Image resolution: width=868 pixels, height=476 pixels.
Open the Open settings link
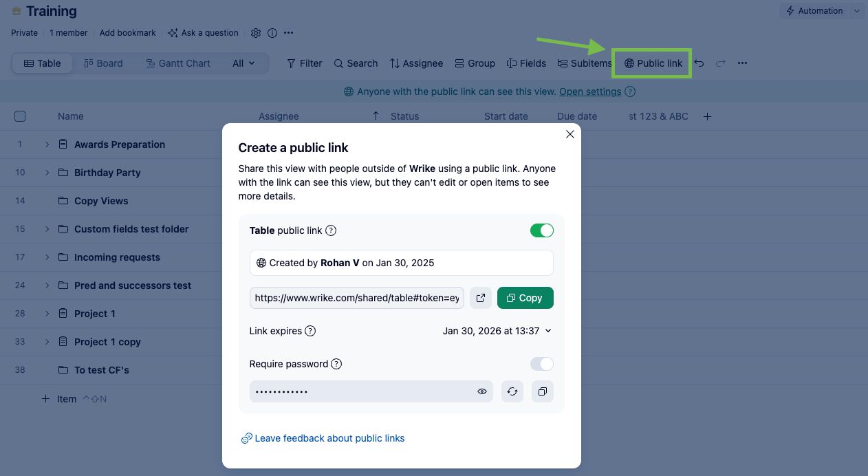pos(590,91)
